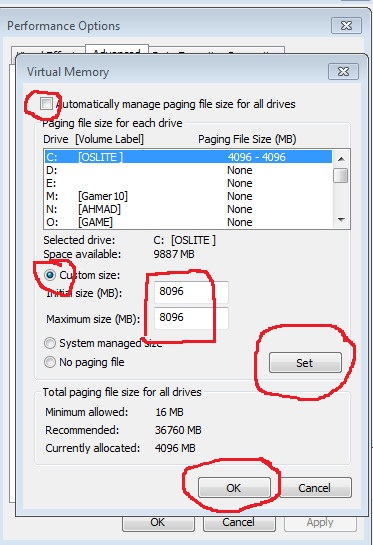373x545 pixels.
Task: Select drive N: AHMAD
Action: [188, 209]
